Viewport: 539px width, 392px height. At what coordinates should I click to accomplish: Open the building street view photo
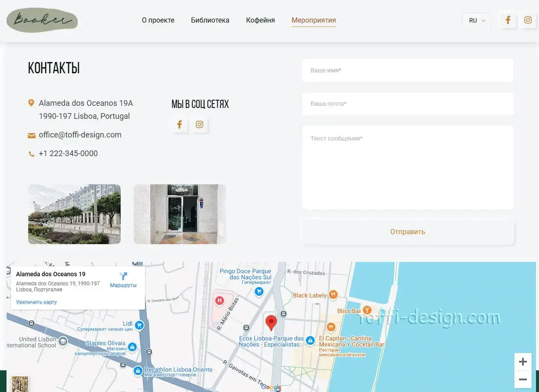point(74,214)
